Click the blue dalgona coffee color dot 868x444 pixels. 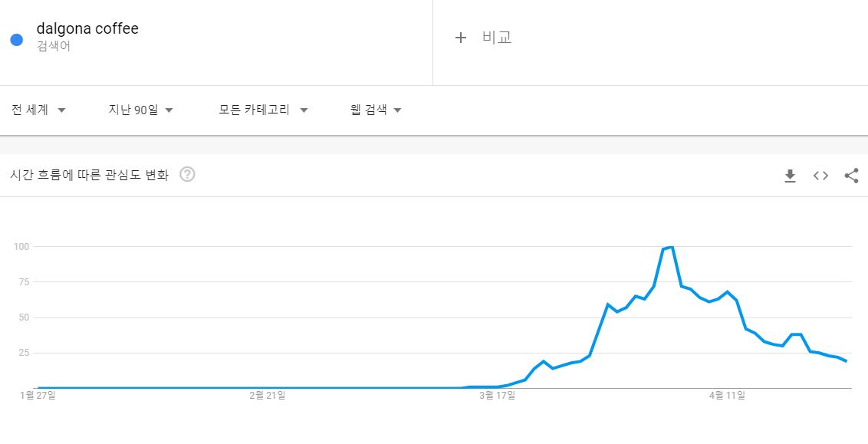point(17,40)
